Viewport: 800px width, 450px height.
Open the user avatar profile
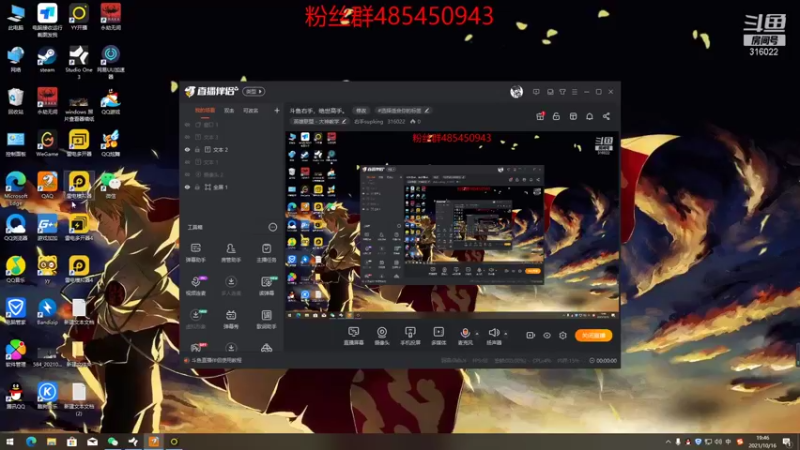[516, 92]
